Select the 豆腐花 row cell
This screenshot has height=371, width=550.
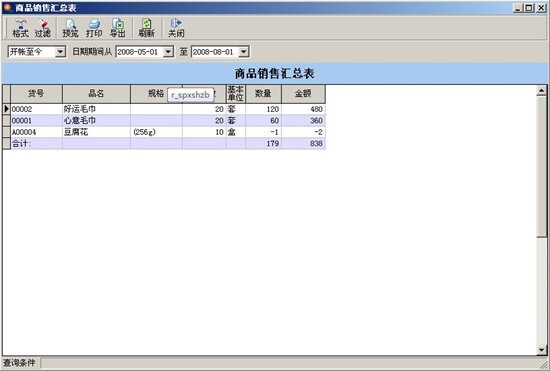click(96, 132)
